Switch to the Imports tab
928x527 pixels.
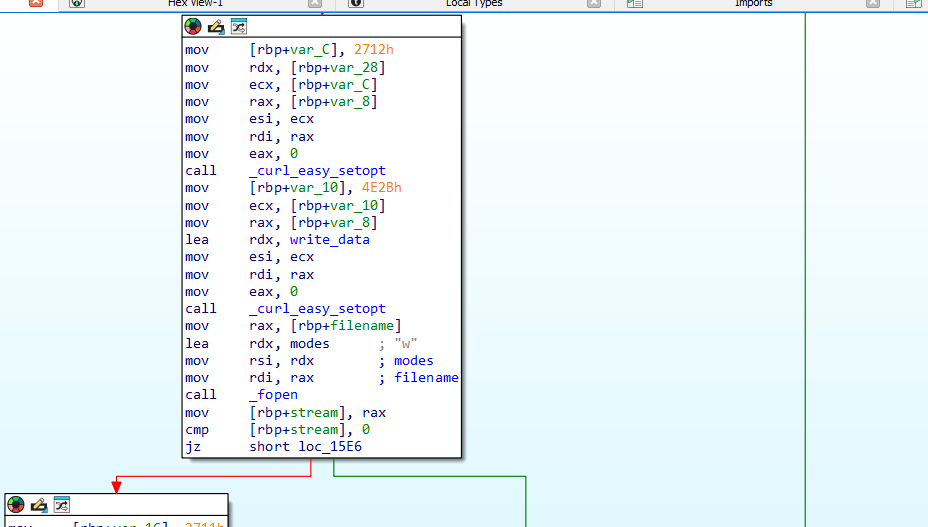point(753,4)
